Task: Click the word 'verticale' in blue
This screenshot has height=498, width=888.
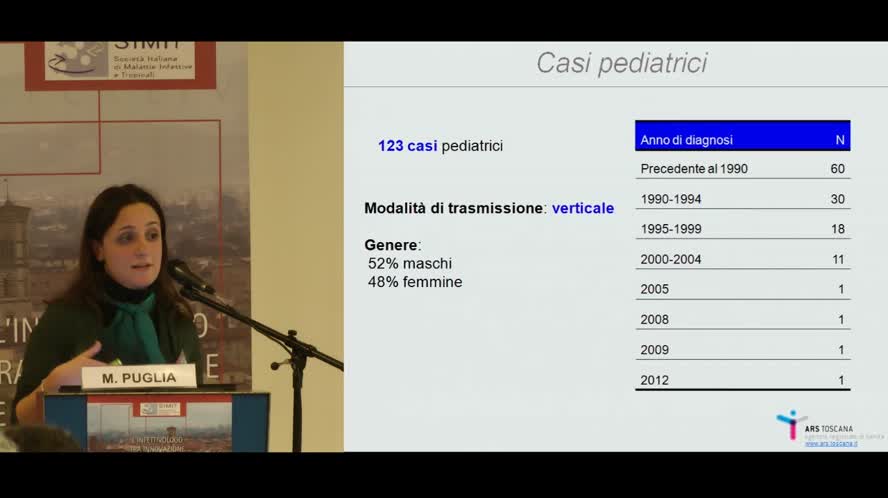Action: 583,208
